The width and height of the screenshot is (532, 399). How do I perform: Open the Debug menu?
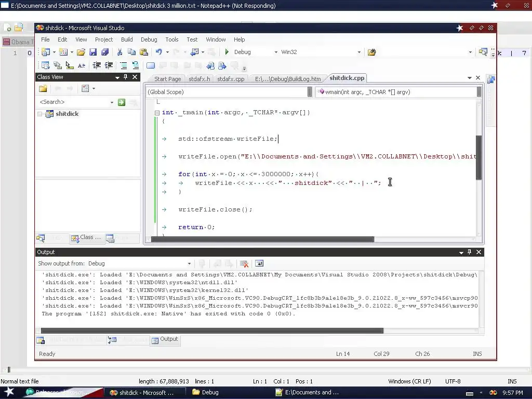coord(149,39)
